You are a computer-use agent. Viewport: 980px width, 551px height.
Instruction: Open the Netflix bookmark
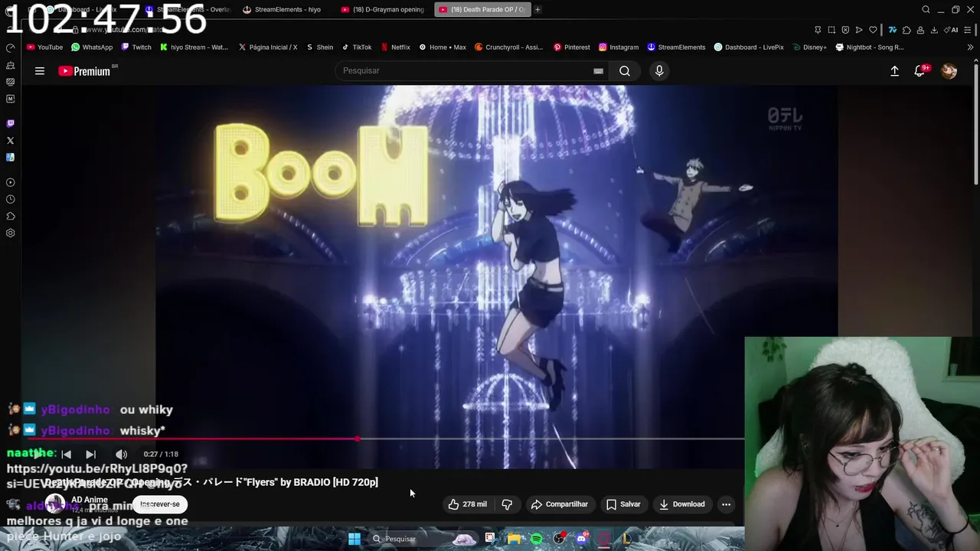395,47
